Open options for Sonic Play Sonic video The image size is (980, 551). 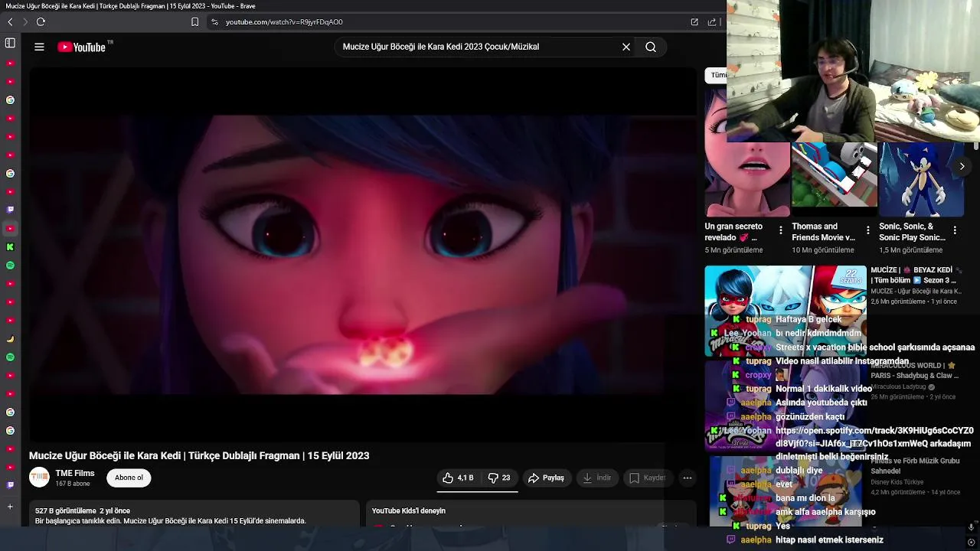pyautogui.click(x=955, y=230)
